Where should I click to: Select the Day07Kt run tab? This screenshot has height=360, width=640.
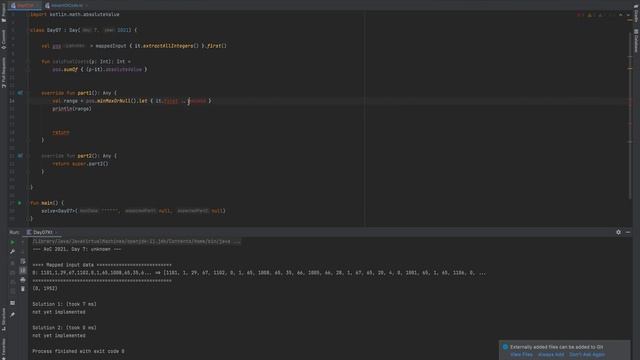point(42,232)
